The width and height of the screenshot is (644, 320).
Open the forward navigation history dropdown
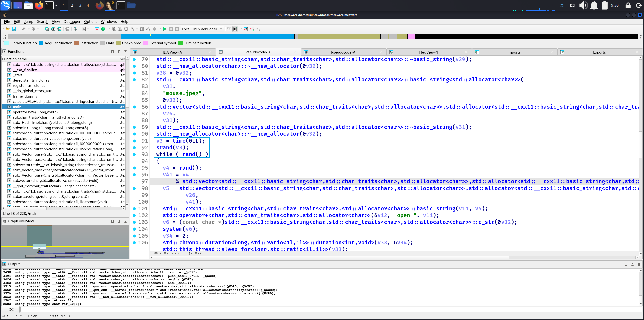click(38, 29)
